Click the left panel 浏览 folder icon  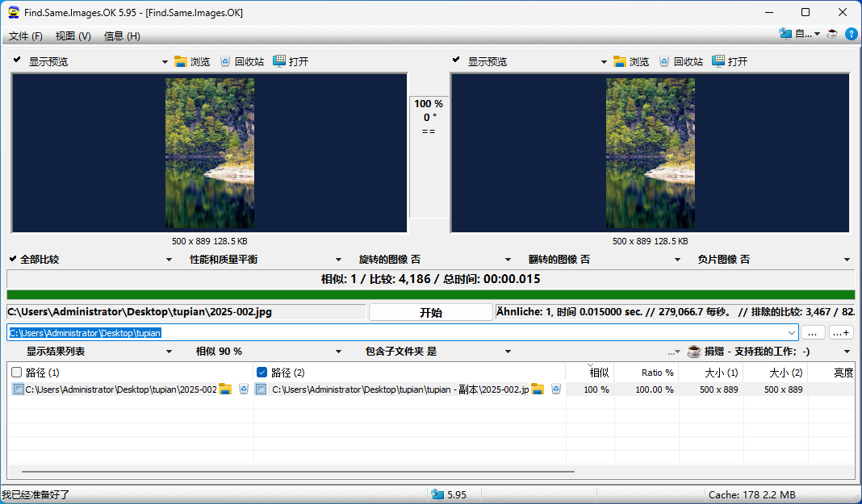point(181,61)
